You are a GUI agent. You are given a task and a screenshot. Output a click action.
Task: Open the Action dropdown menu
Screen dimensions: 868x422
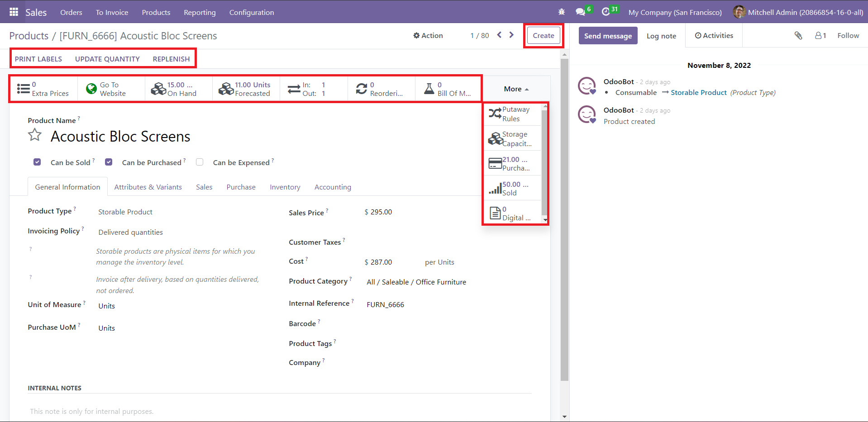click(428, 35)
